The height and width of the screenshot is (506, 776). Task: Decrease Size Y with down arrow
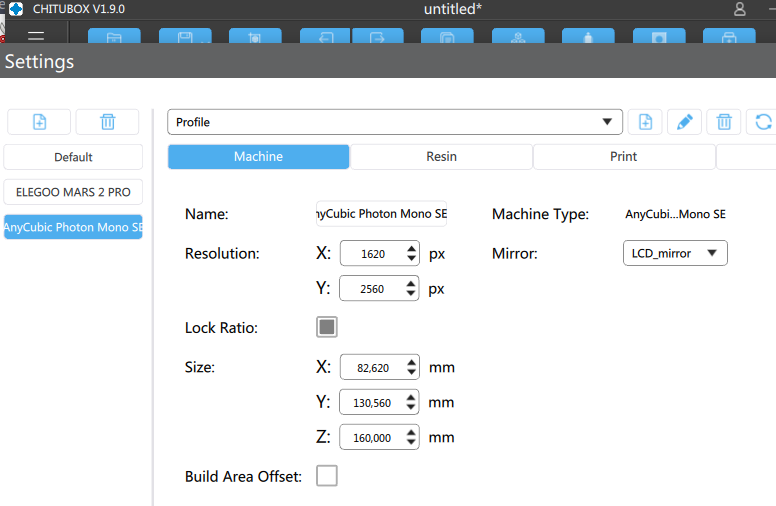[x=411, y=407]
